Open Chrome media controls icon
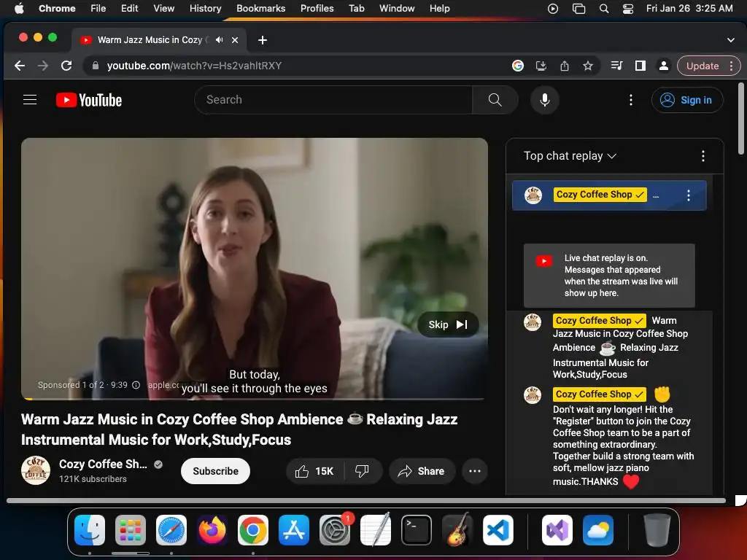The image size is (747, 560). point(616,66)
